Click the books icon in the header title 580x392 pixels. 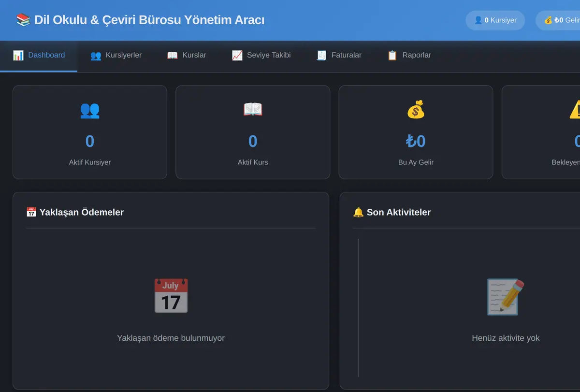[23, 20]
